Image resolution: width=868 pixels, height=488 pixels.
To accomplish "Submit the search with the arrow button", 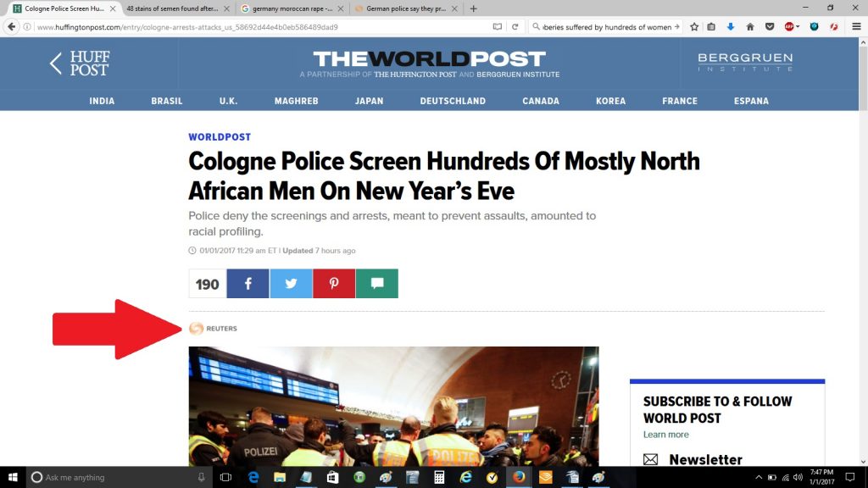I will click(x=676, y=26).
